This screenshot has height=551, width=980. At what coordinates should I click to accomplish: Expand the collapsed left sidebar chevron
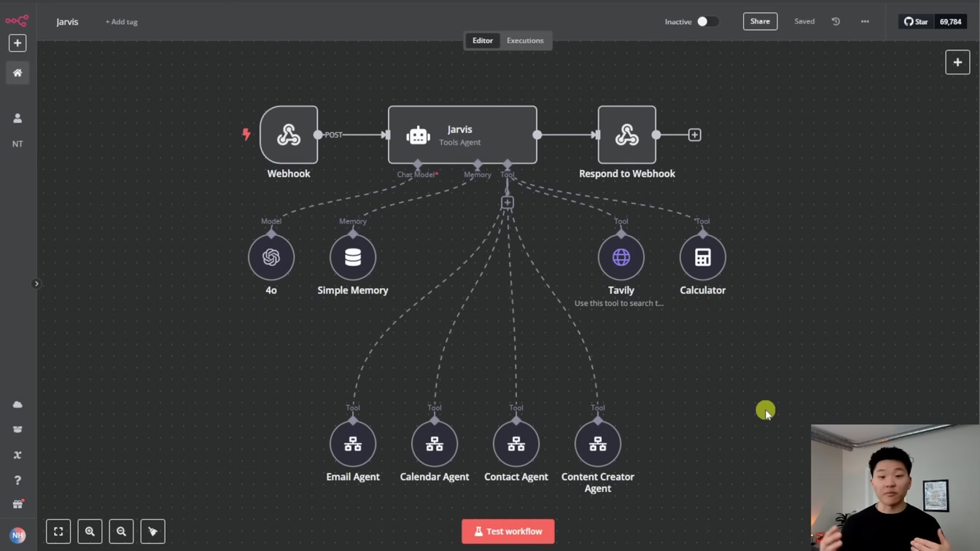point(36,284)
